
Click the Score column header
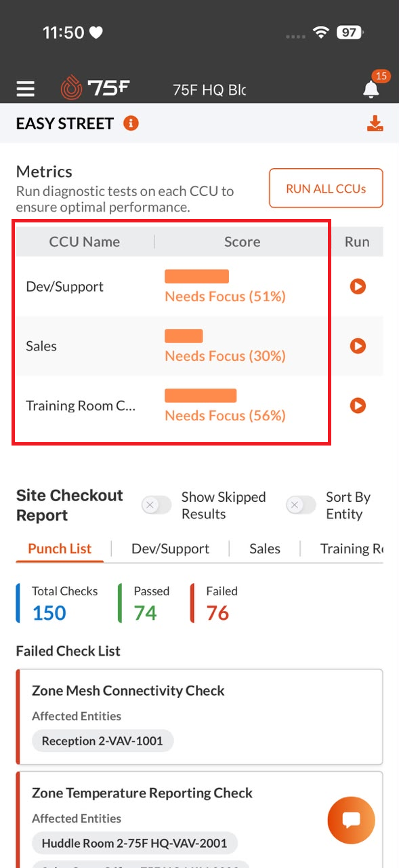(242, 242)
